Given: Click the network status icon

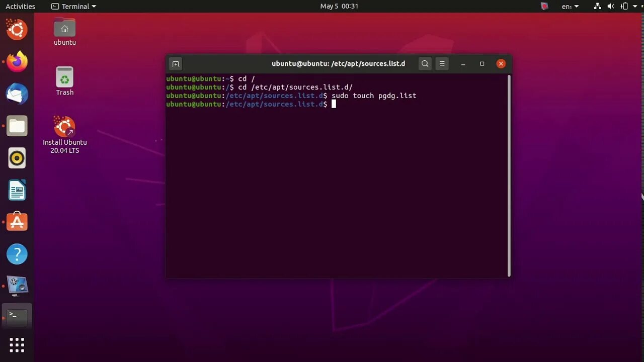Looking at the screenshot, I should tap(597, 7).
